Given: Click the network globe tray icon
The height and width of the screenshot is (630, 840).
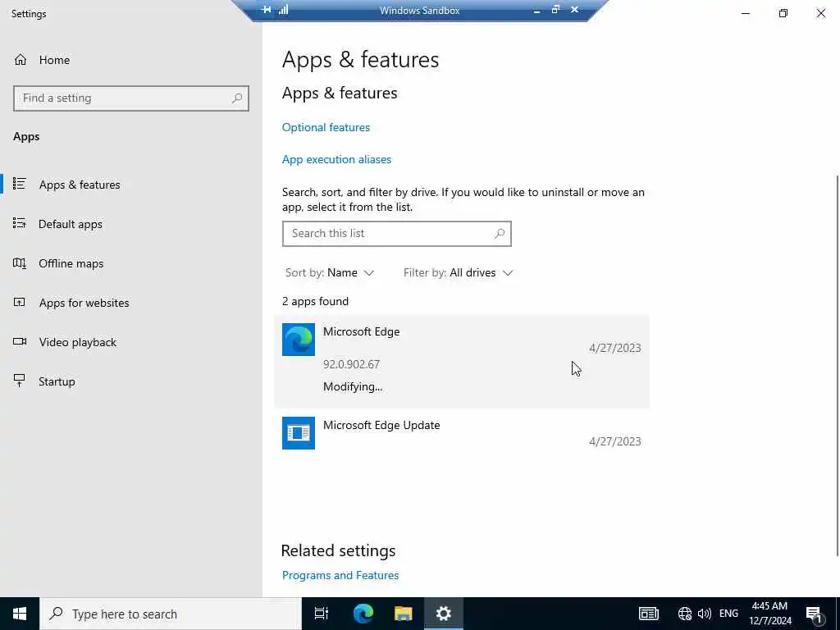Looking at the screenshot, I should point(685,614).
